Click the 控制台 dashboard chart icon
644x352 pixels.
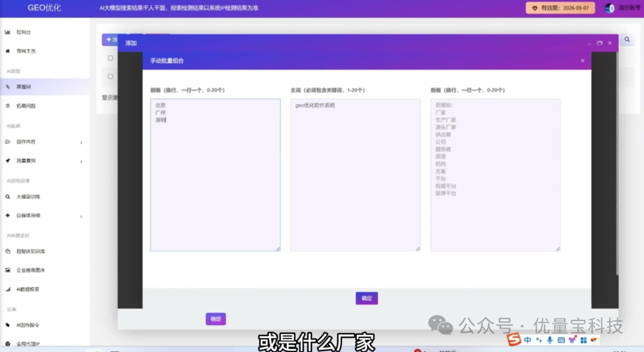pos(8,32)
